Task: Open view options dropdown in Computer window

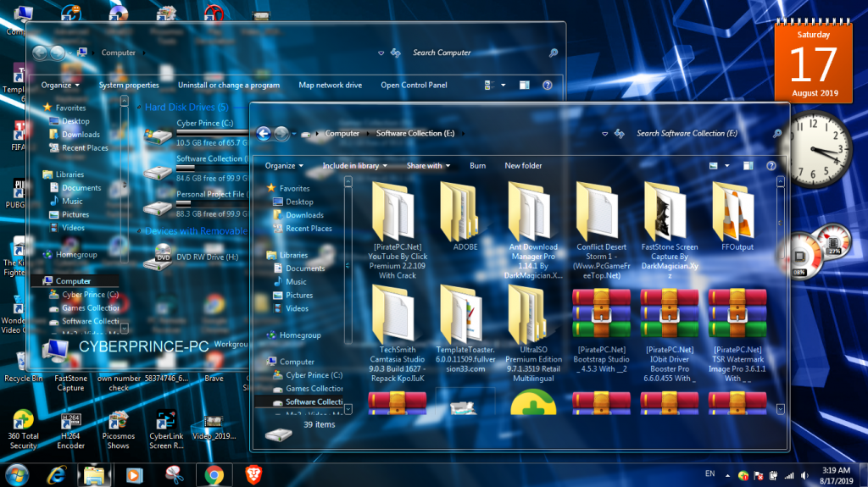Action: coord(504,86)
